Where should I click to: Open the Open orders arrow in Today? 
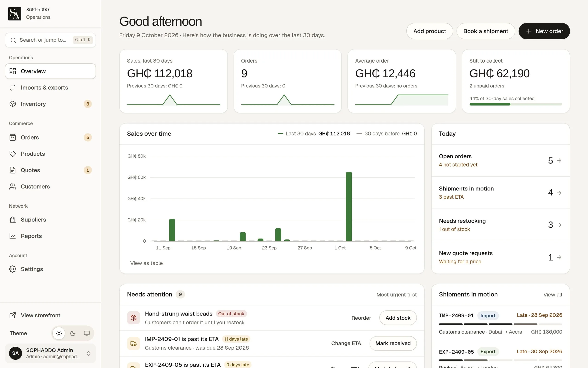559,160
